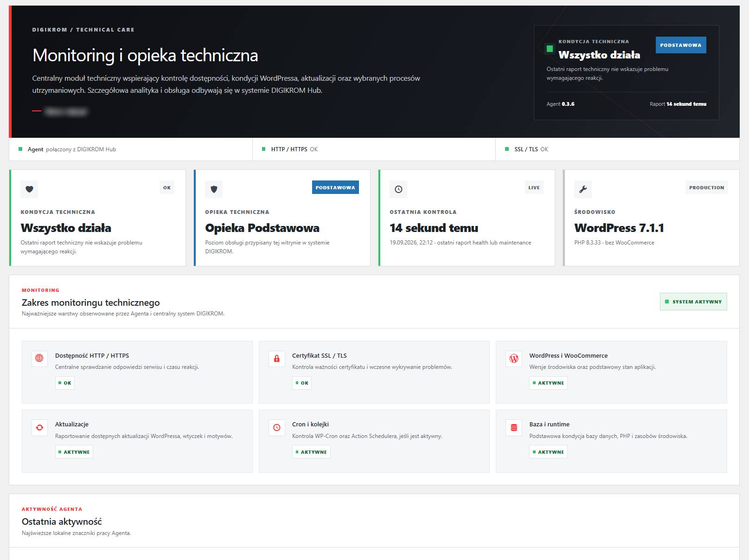Click the PODSTAWOWA badge in Opieka techniczna card
Viewport: 749px width, 560px height.
(x=335, y=187)
